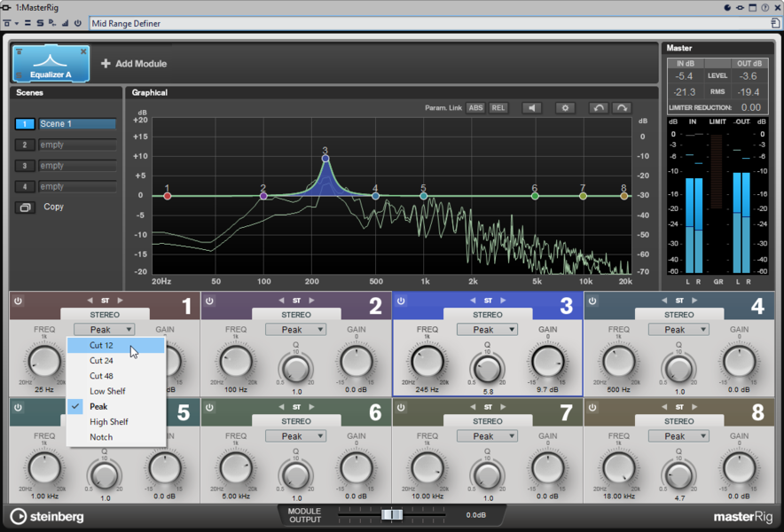
Task: Click band 3 next channel arrow
Action: point(503,301)
